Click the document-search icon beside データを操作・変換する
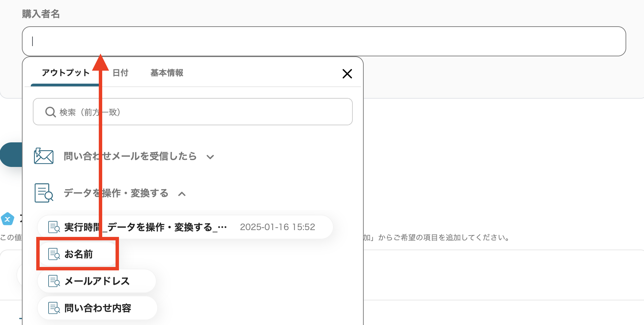The height and width of the screenshot is (325, 644). 44,193
